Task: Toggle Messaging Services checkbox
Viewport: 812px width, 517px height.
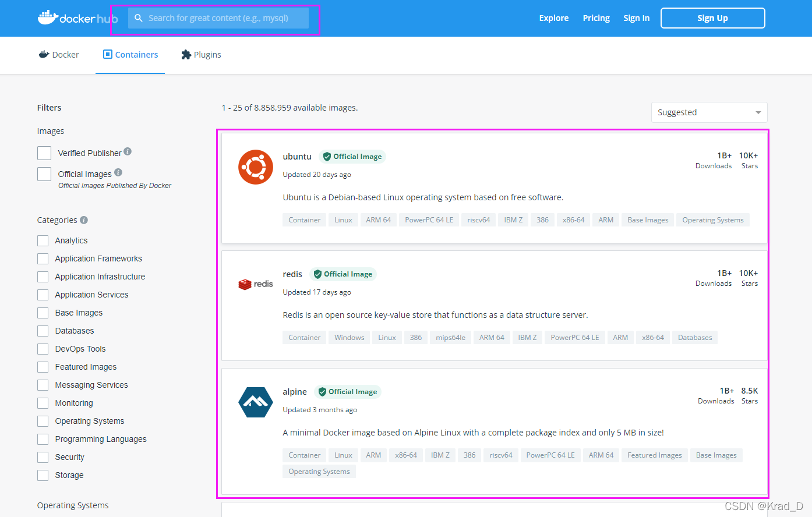Action: (x=43, y=385)
